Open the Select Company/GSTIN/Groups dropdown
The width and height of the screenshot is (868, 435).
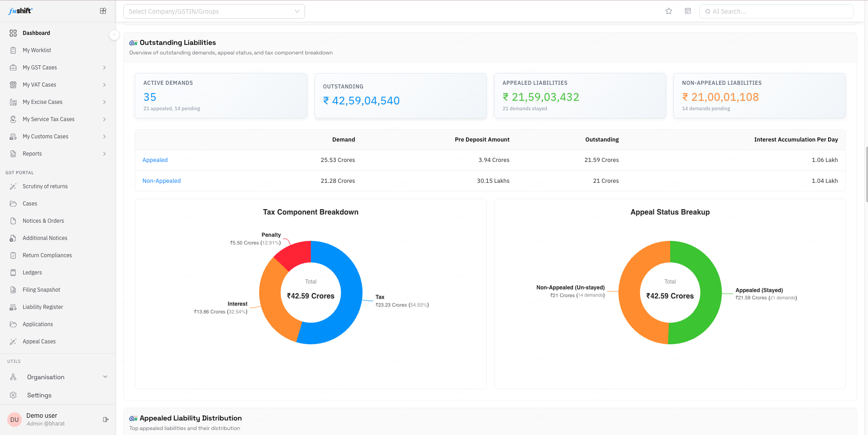214,11
